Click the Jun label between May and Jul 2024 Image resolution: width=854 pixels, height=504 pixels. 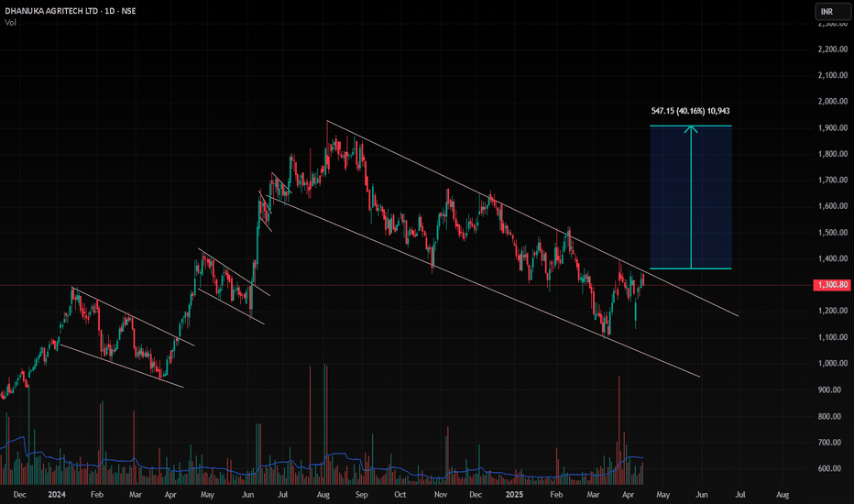(247, 495)
